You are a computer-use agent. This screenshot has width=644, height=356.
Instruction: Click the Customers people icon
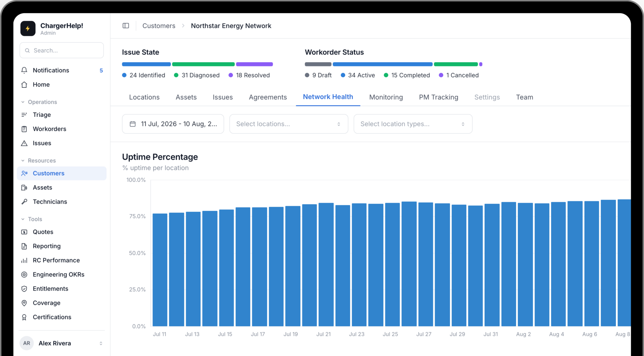coord(24,173)
